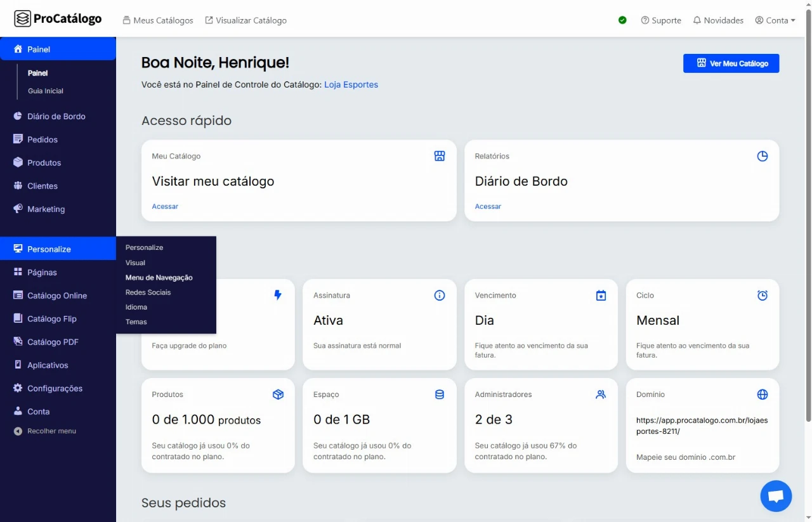Screen dimensions: 812x522
Task: Click the green status check icon
Action: 622,20
